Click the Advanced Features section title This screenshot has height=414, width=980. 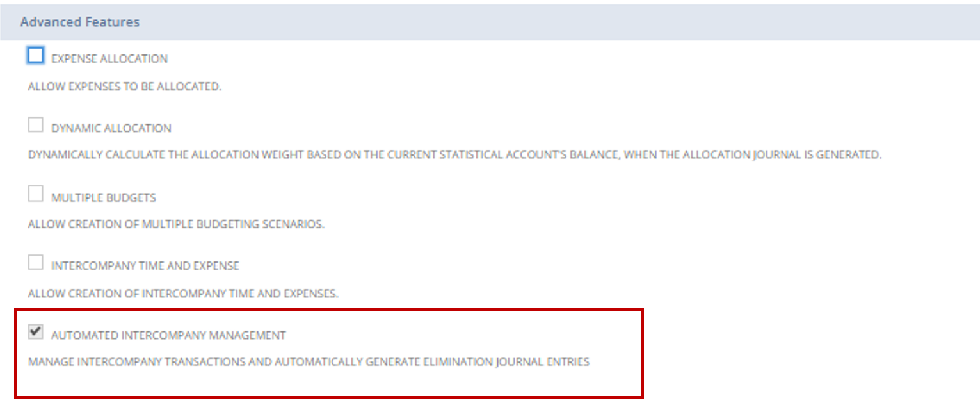point(80,22)
